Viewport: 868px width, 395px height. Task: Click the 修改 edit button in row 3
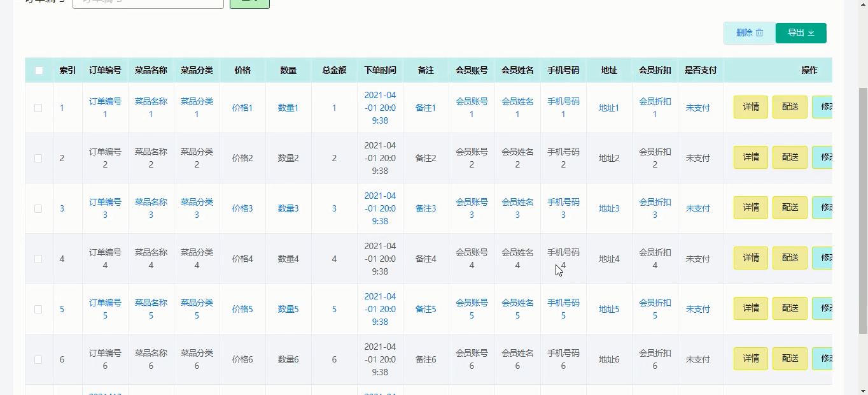point(822,208)
